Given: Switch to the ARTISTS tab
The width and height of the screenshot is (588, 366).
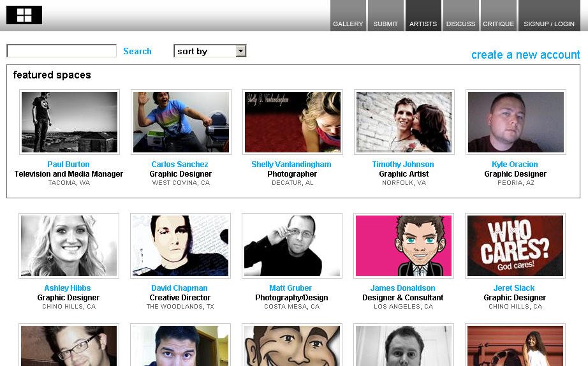Looking at the screenshot, I should pyautogui.click(x=423, y=15).
